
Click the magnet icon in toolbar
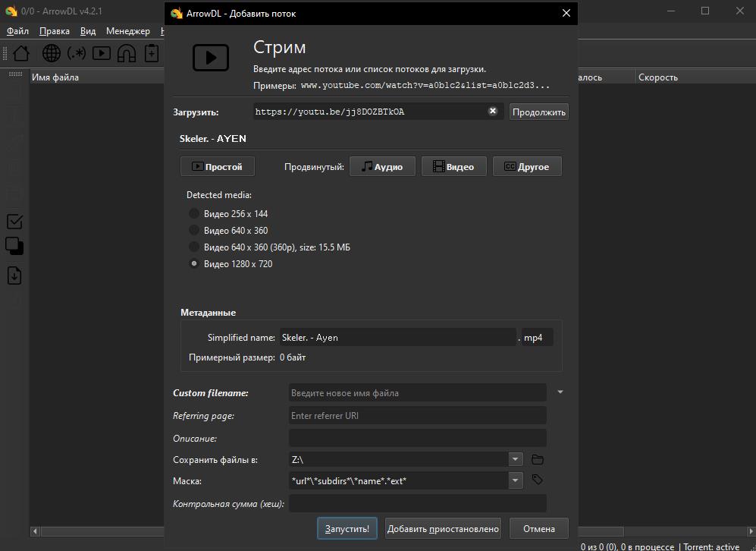tap(127, 53)
